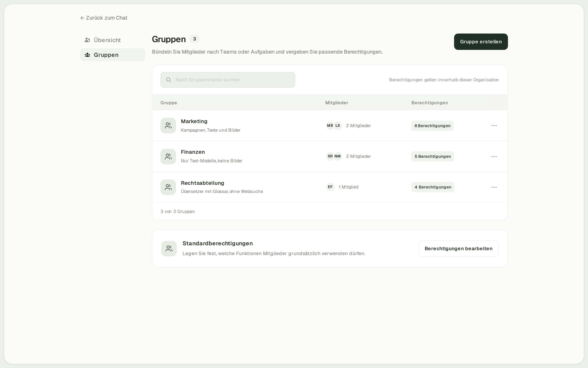Click the SR member avatar

330,156
